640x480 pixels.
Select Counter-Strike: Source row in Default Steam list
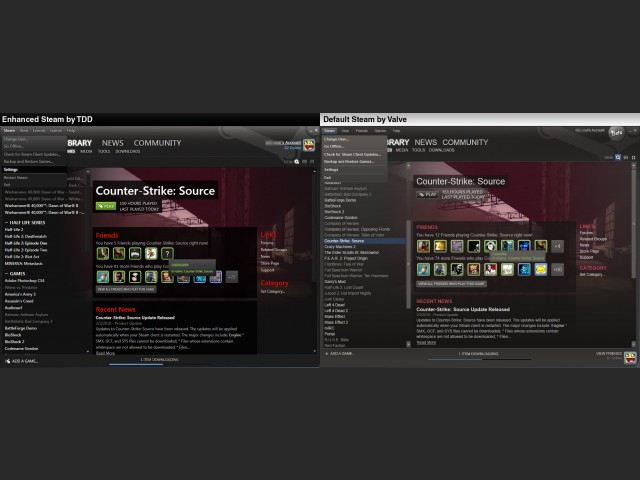364,241
